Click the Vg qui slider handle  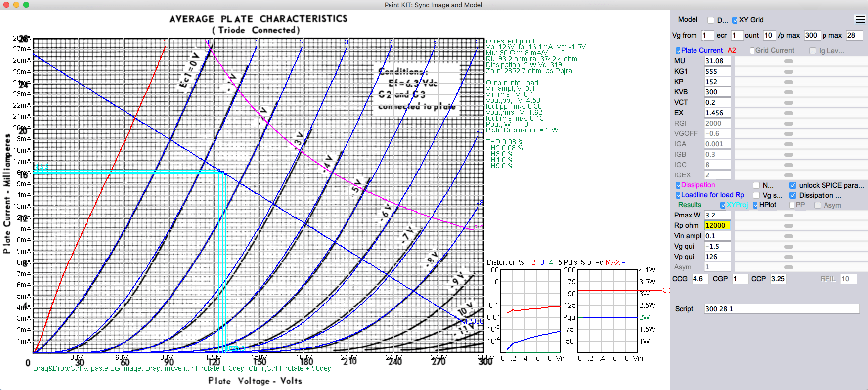[x=789, y=247]
